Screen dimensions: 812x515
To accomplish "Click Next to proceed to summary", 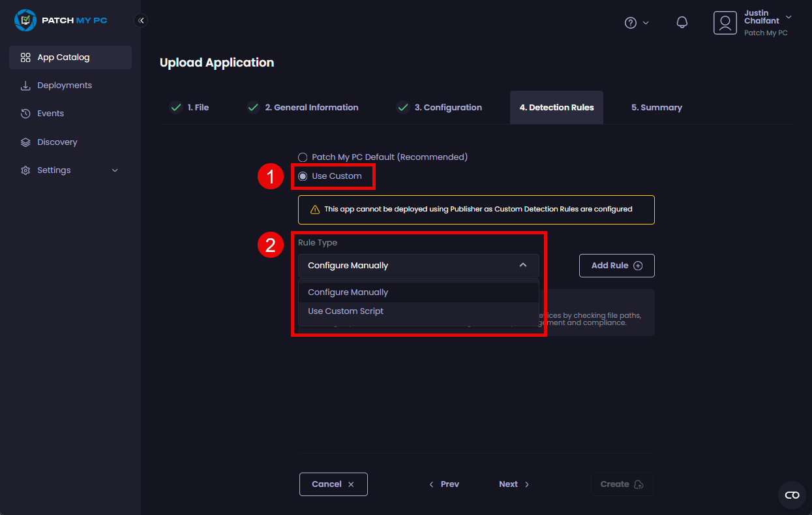I will [x=514, y=484].
